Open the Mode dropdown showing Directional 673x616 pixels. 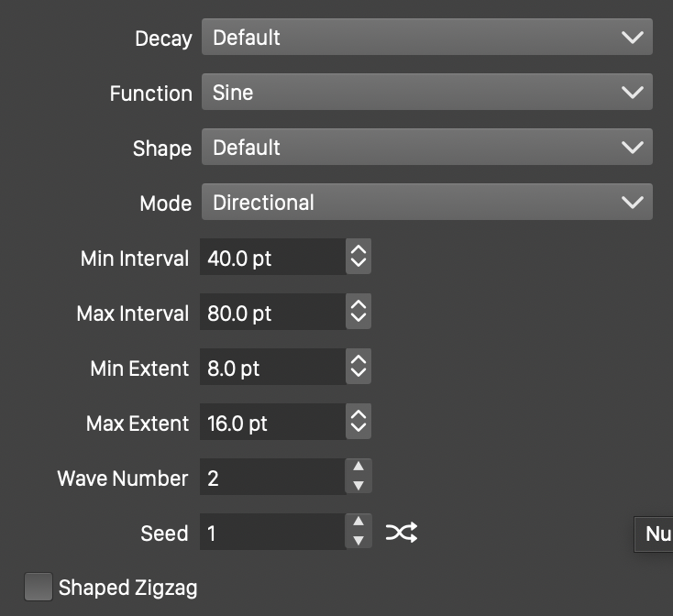click(426, 203)
